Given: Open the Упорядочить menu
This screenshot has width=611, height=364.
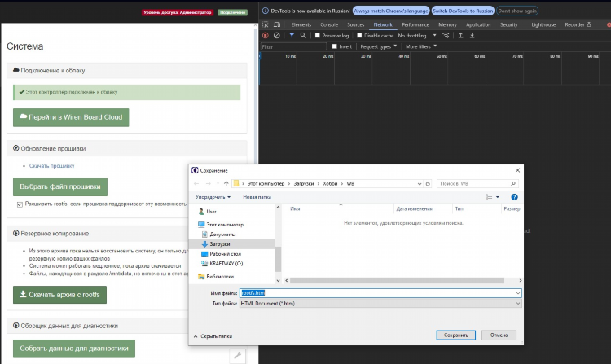Looking at the screenshot, I should (213, 197).
